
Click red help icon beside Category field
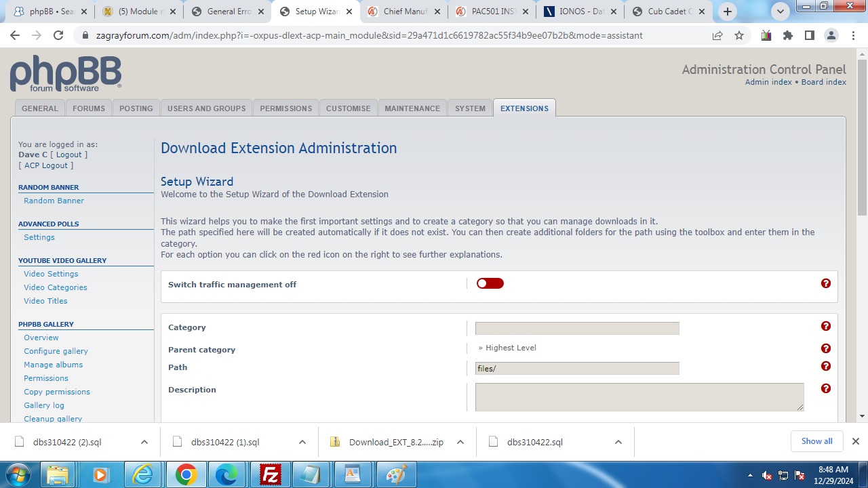click(x=825, y=326)
